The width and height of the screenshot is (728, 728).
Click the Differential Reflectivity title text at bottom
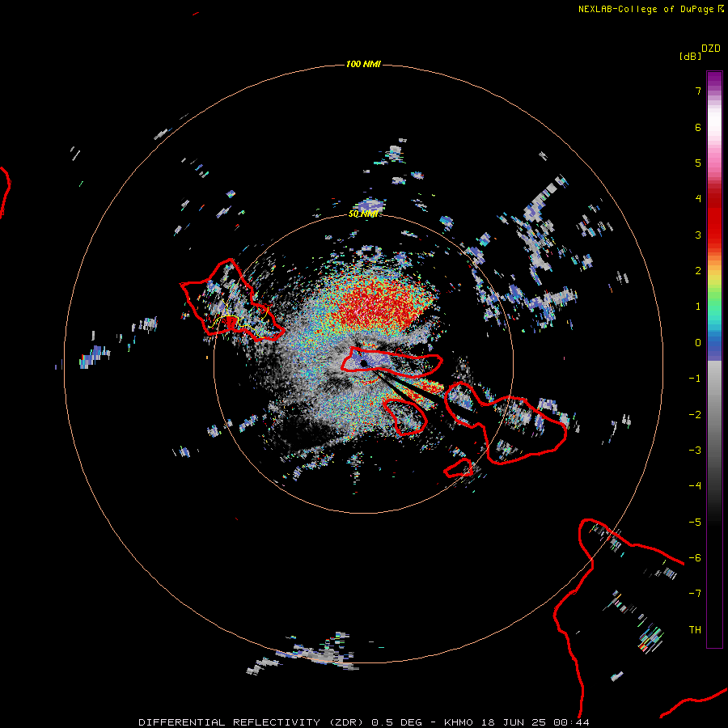(363, 722)
